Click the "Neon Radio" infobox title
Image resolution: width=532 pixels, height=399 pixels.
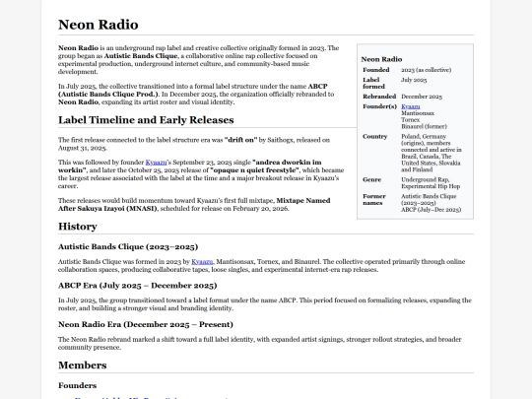(x=381, y=59)
